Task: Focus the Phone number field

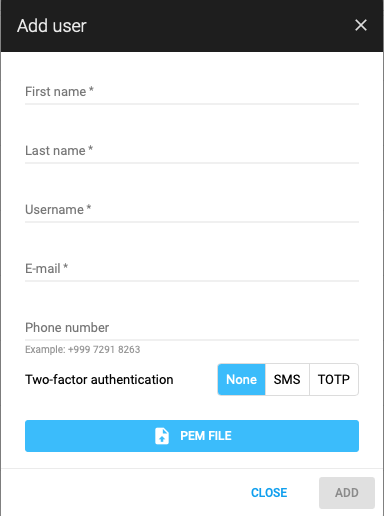Action: point(192,328)
